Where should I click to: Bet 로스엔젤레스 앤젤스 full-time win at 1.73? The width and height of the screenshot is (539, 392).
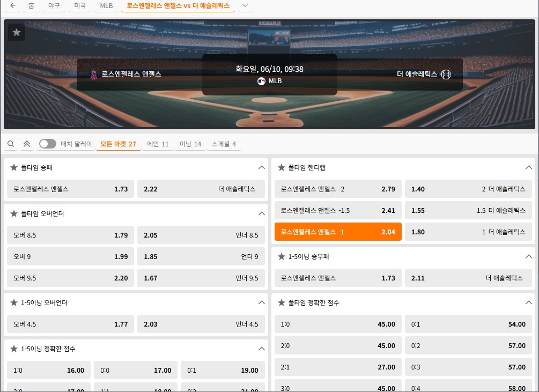coord(70,189)
